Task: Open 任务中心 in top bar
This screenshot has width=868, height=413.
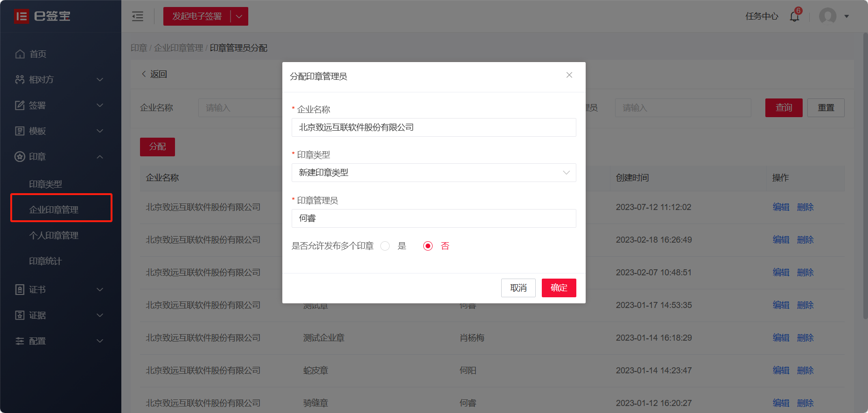Action: pos(762,16)
